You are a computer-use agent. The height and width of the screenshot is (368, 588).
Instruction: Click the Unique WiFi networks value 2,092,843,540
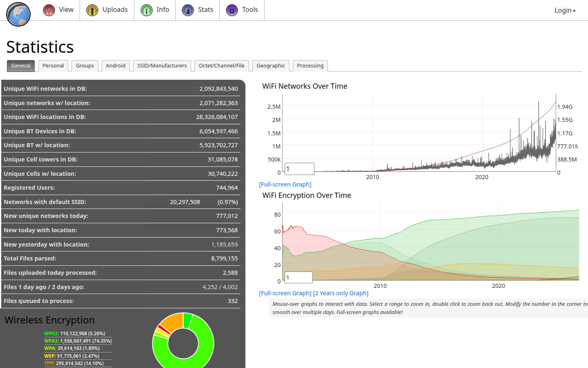218,89
